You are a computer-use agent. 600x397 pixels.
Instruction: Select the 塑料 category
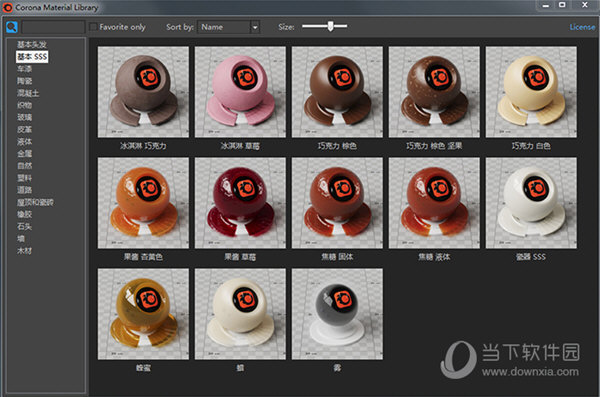point(24,178)
